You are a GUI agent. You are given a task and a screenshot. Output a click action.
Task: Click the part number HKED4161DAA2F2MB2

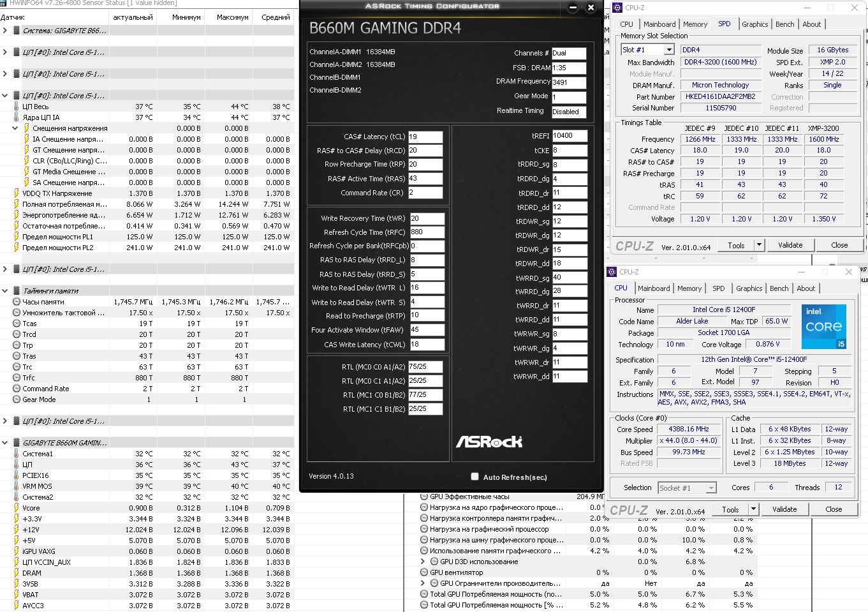pyautogui.click(x=720, y=96)
